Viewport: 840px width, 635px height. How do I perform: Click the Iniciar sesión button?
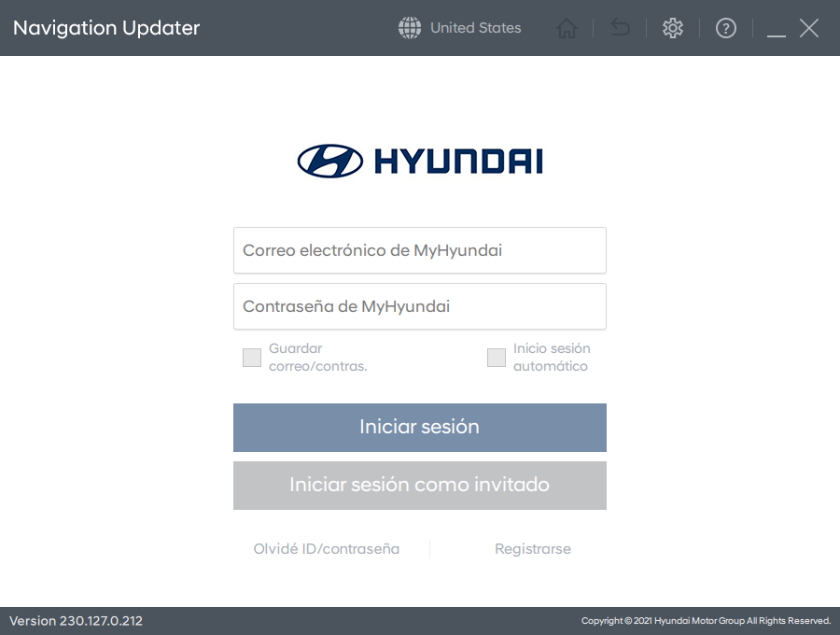point(420,428)
